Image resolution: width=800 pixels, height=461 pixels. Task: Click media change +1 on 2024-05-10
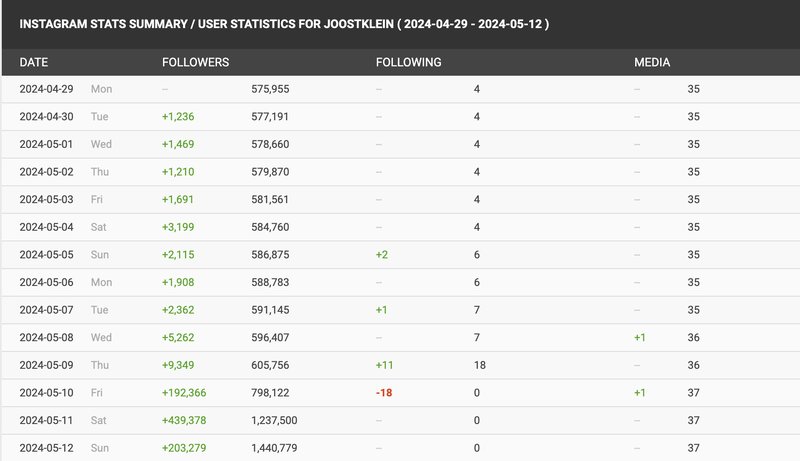point(640,393)
